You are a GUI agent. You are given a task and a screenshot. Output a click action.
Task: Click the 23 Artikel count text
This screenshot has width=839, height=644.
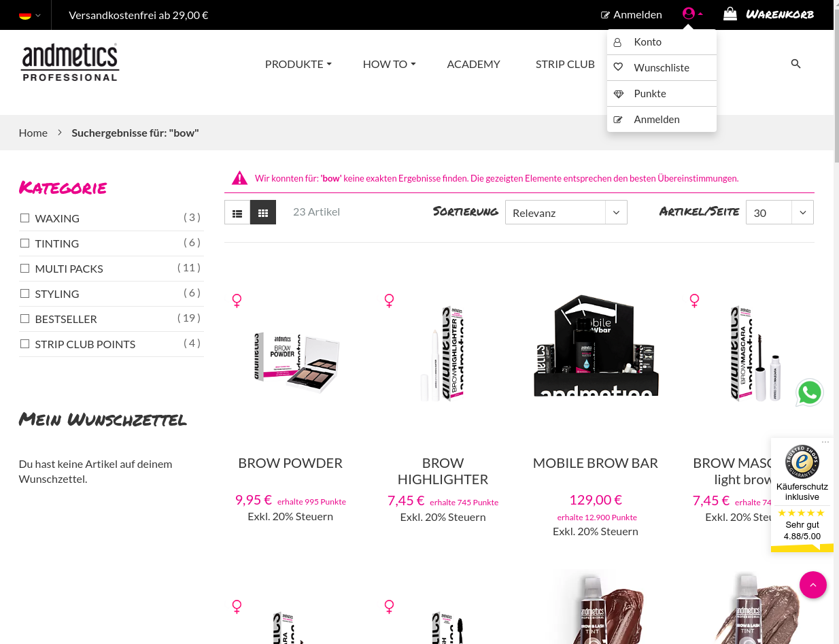(316, 211)
